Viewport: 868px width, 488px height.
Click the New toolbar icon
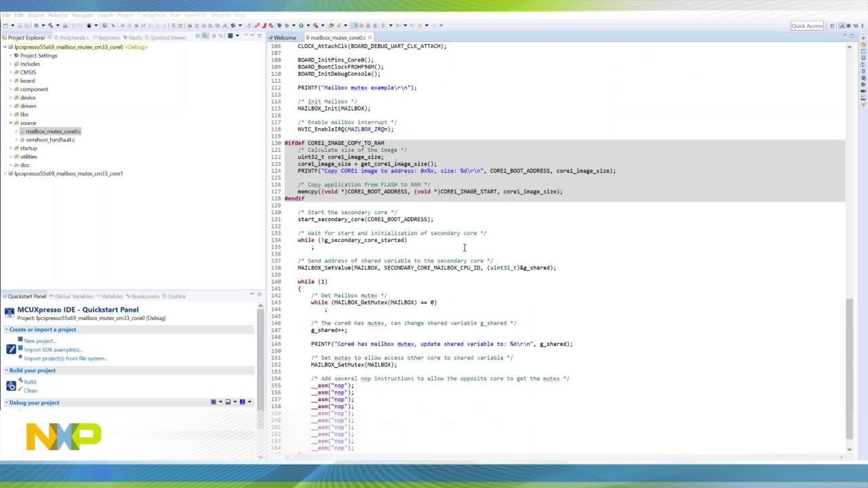tap(5, 26)
